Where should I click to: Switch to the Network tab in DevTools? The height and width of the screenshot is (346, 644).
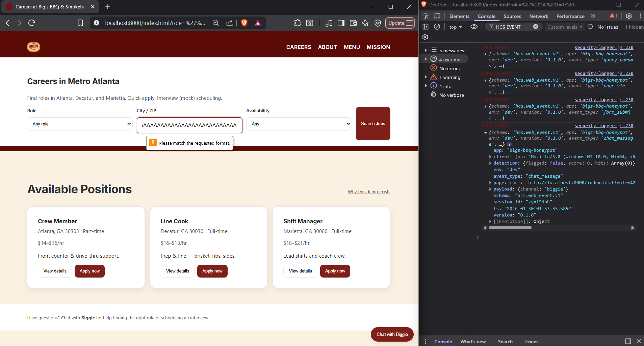click(x=539, y=16)
